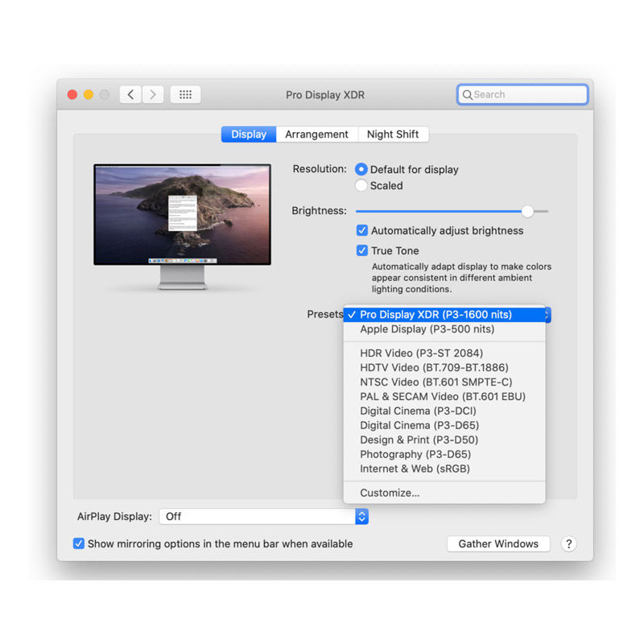The width and height of the screenshot is (644, 644).
Task: Choose Pro Display XDR (P3-1600 nits) preset
Action: pyautogui.click(x=444, y=315)
